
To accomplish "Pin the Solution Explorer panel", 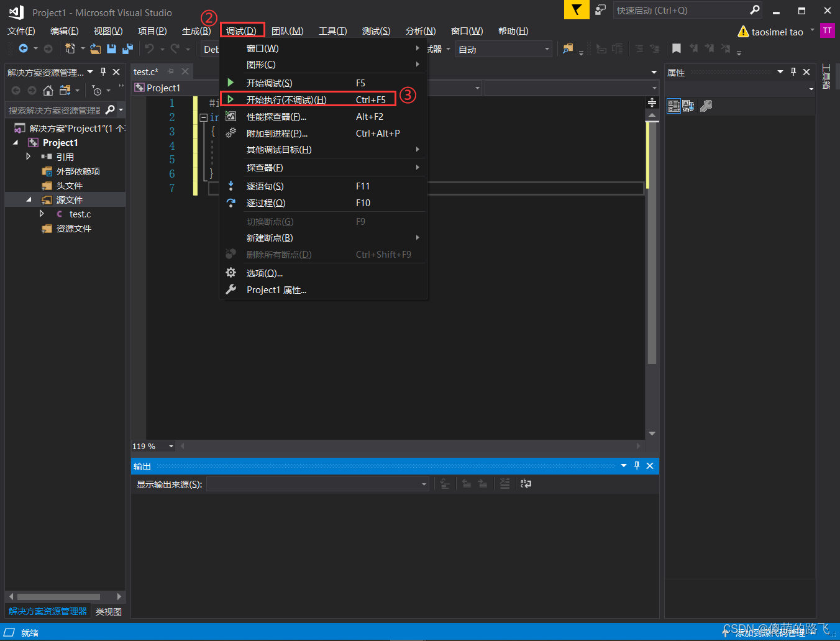I will 103,71.
